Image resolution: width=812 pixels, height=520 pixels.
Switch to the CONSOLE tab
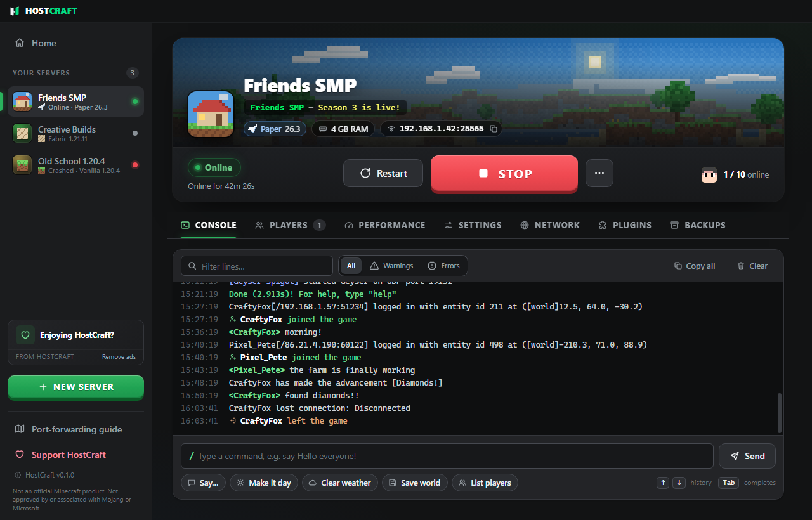click(x=209, y=225)
